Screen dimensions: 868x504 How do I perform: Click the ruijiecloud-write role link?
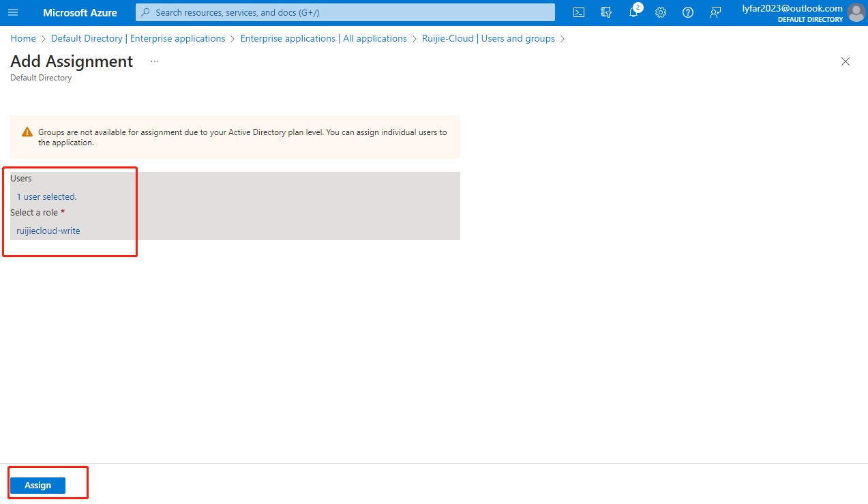pyautogui.click(x=48, y=231)
